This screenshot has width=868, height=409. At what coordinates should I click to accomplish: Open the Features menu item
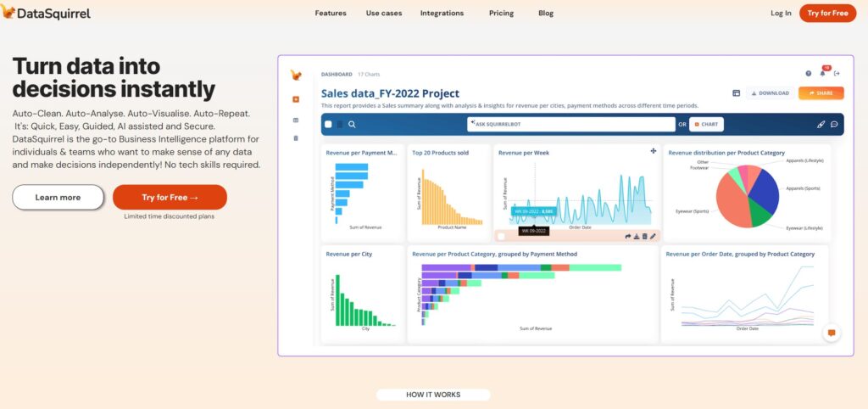pyautogui.click(x=331, y=13)
